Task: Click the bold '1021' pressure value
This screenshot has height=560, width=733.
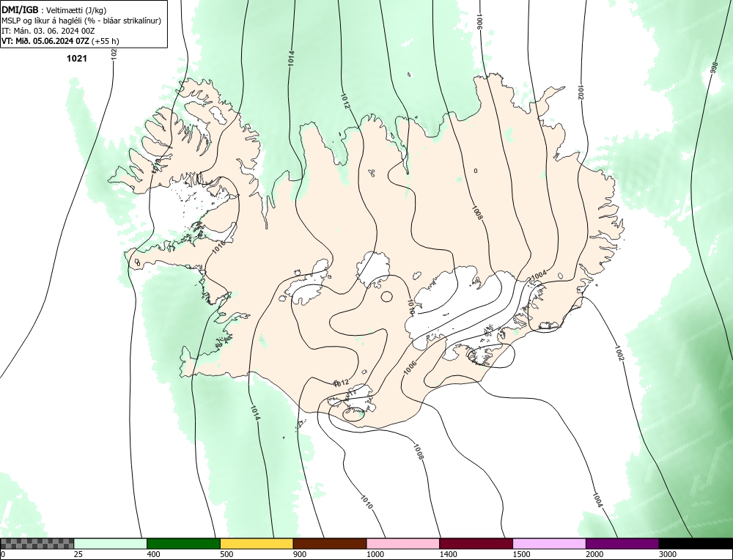Action: (77, 59)
